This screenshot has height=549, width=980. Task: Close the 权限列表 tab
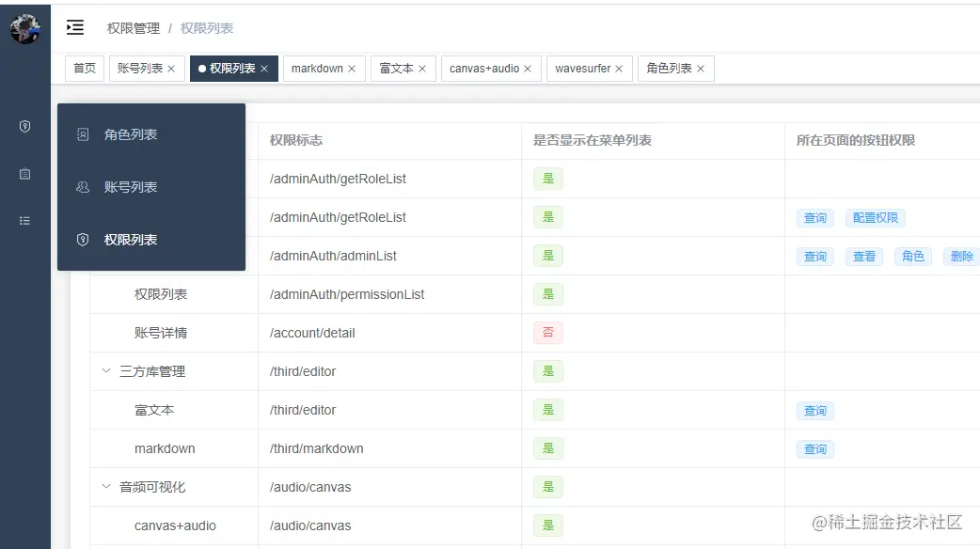tap(264, 69)
